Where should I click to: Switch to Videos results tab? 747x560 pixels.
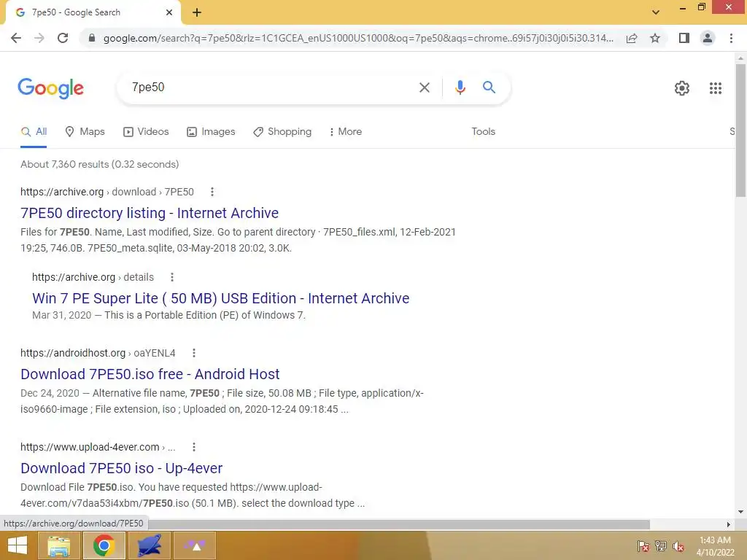[x=146, y=132]
